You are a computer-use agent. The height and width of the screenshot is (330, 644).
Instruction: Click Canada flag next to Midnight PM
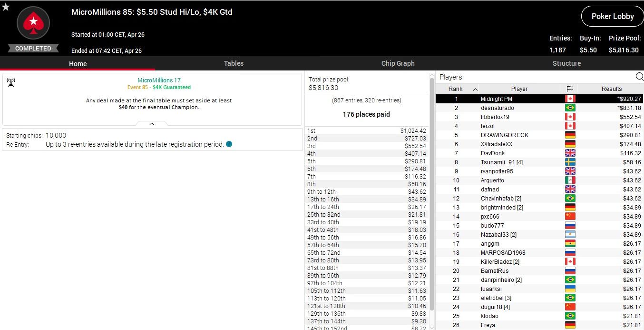(570, 99)
